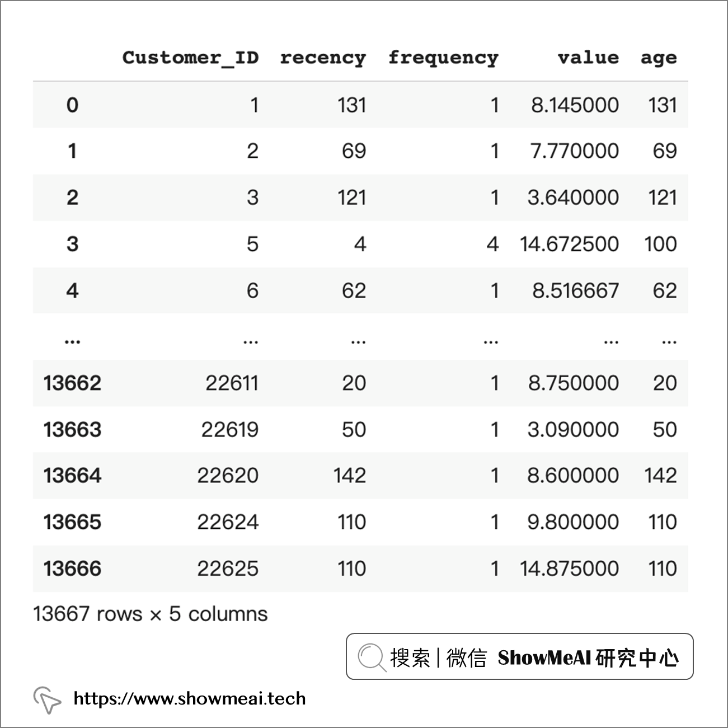Click index label 13664
Image resolution: width=728 pixels, height=728 pixels.
click(72, 476)
